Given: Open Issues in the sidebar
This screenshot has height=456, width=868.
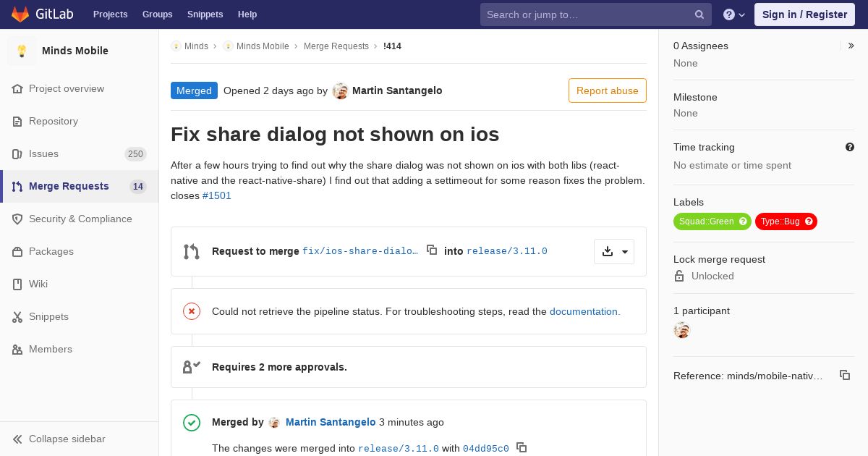Looking at the screenshot, I should click(79, 153).
